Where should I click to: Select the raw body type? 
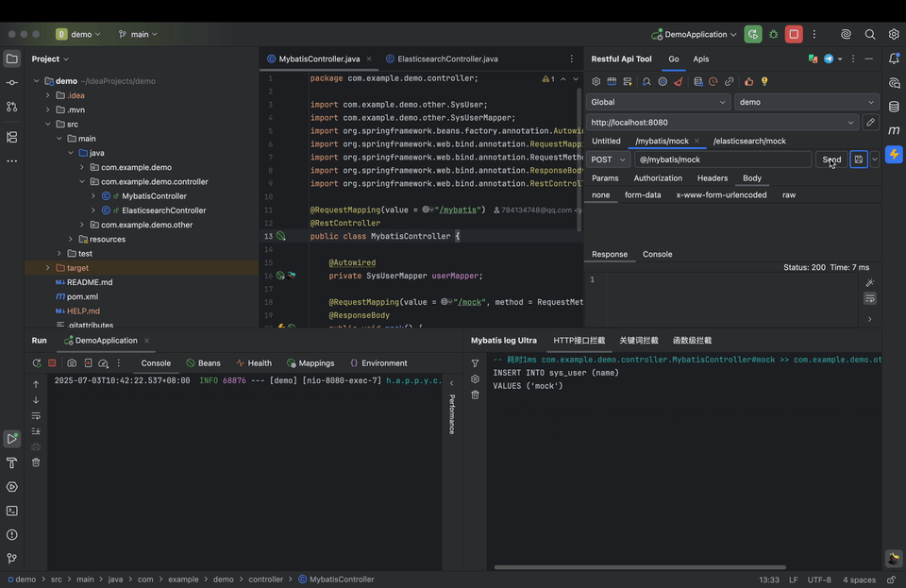click(789, 194)
